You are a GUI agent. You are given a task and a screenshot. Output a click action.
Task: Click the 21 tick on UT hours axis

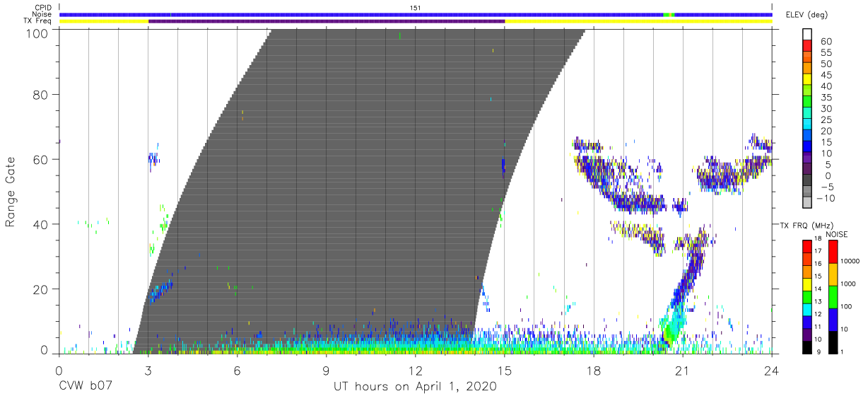(683, 370)
